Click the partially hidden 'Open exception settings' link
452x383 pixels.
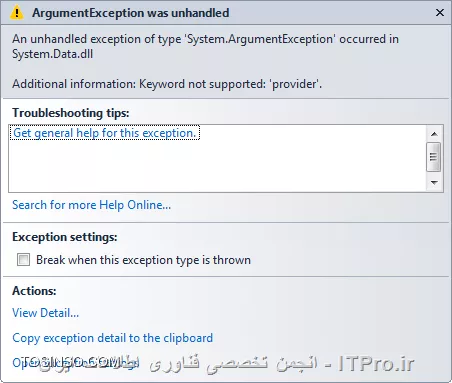pos(75,363)
